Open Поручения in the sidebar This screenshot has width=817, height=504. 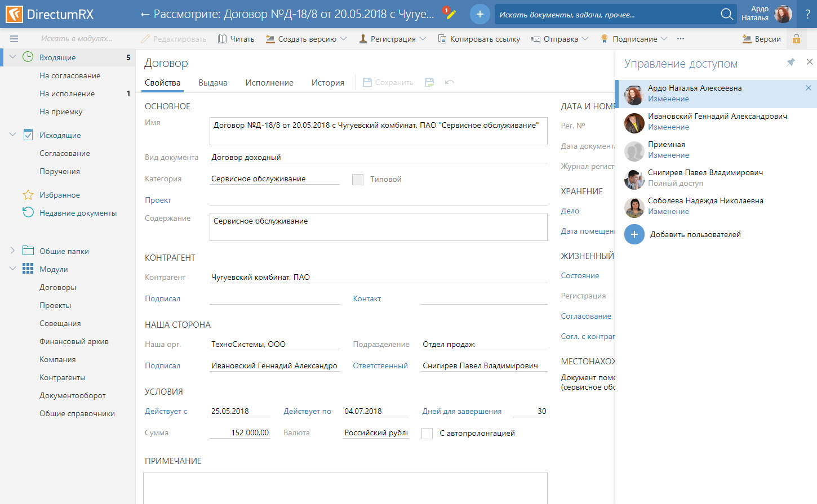pos(60,171)
